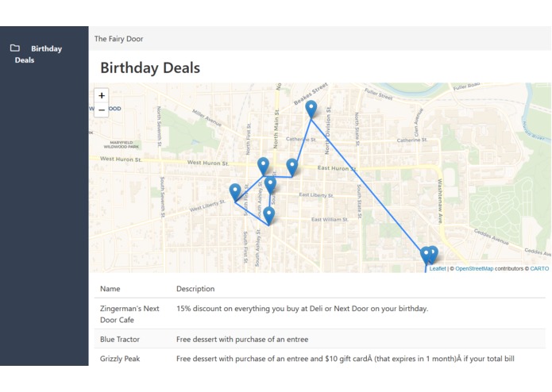Select the marker at West Huron and Ashley

pos(264,167)
